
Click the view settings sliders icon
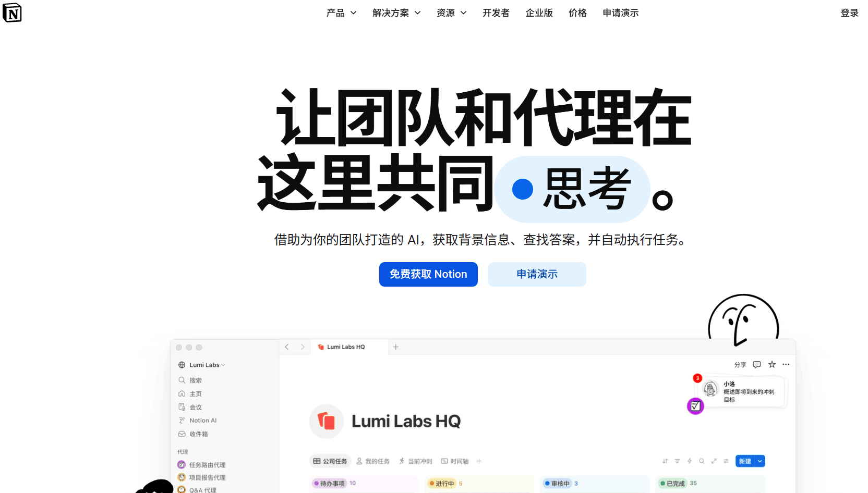[x=726, y=461]
